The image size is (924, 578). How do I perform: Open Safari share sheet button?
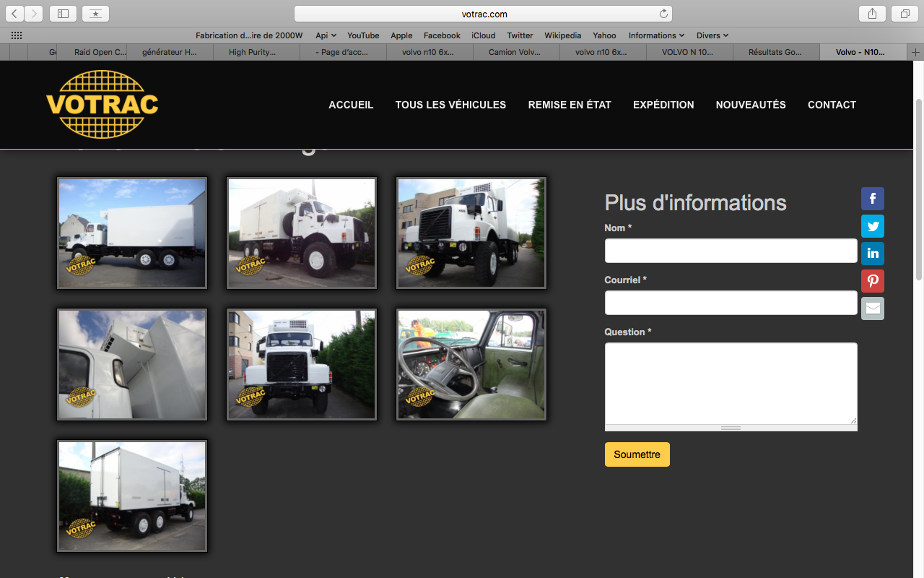[x=872, y=14]
